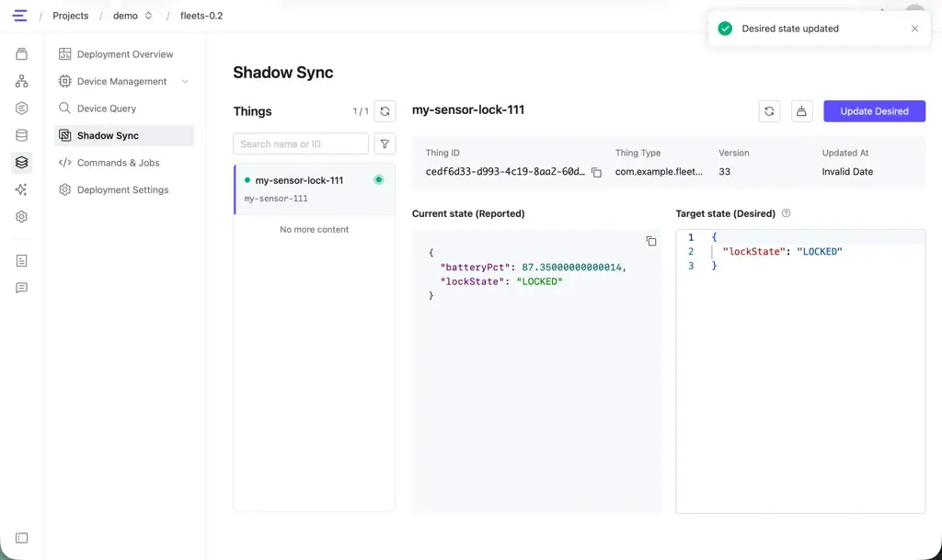Refresh the Things list
This screenshot has height=560, width=942.
[385, 111]
